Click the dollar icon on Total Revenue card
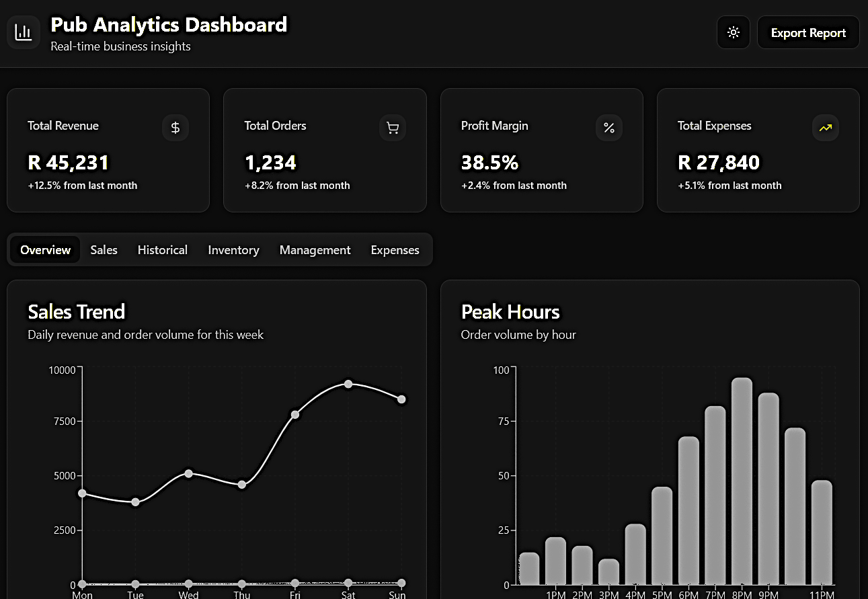The image size is (868, 599). click(175, 128)
